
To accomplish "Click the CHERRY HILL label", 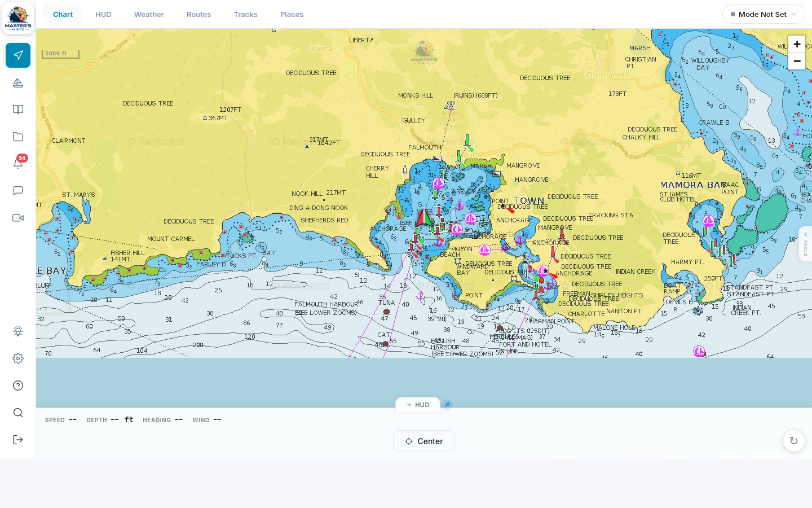I will [x=377, y=172].
